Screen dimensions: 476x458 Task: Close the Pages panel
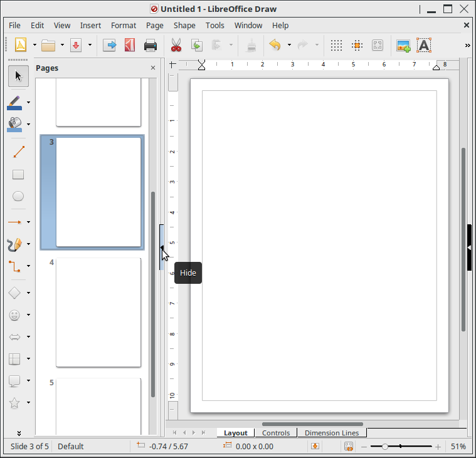153,68
